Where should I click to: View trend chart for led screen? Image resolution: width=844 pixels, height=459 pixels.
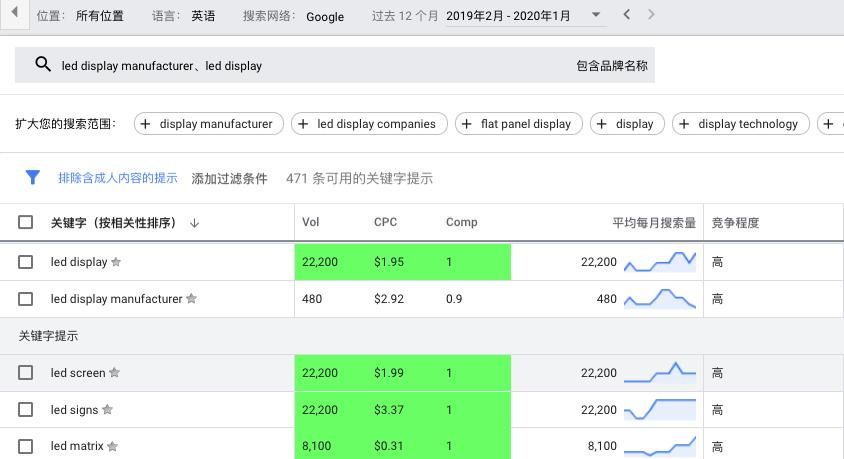pyautogui.click(x=660, y=372)
